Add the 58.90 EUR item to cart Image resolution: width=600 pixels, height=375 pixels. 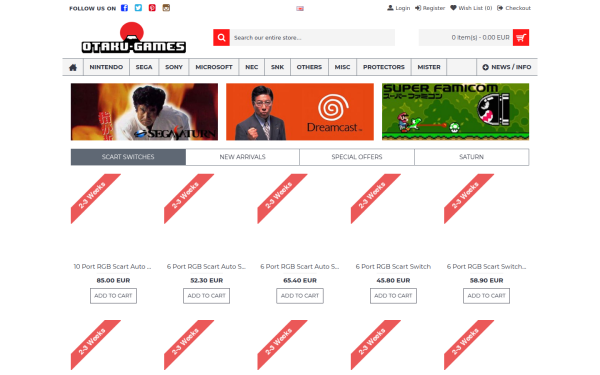[x=487, y=296]
